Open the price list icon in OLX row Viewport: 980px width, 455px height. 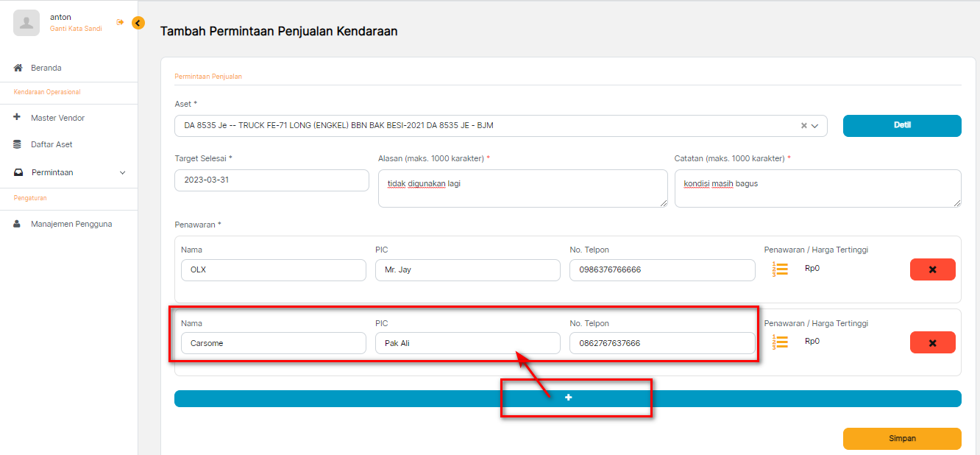(x=781, y=269)
